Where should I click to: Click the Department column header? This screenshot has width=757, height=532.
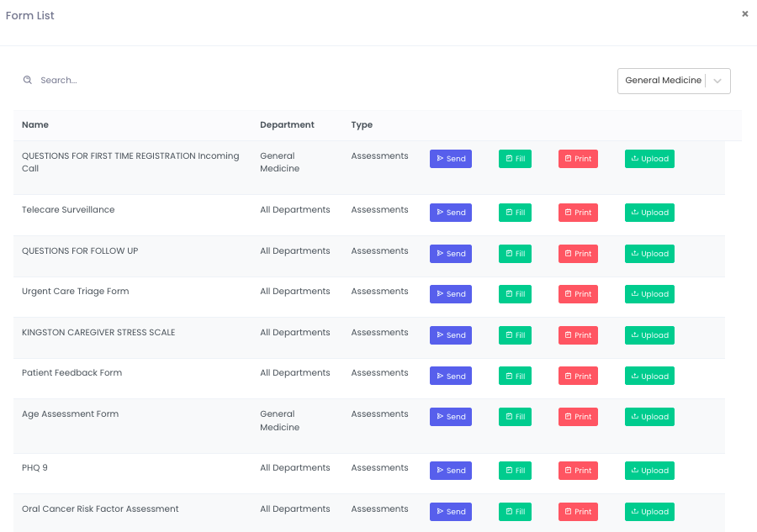tap(287, 125)
